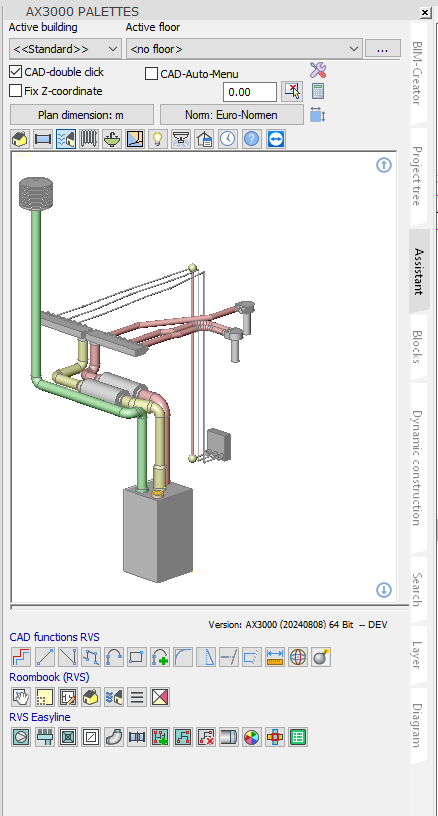
Task: Open the Active building dropdown
Action: (66, 49)
